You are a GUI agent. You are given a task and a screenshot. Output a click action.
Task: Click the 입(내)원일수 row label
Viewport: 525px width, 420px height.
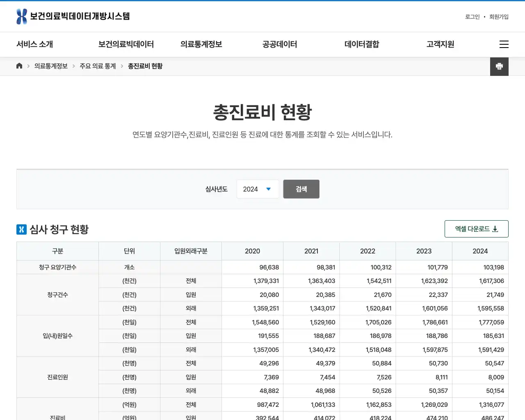tap(57, 336)
